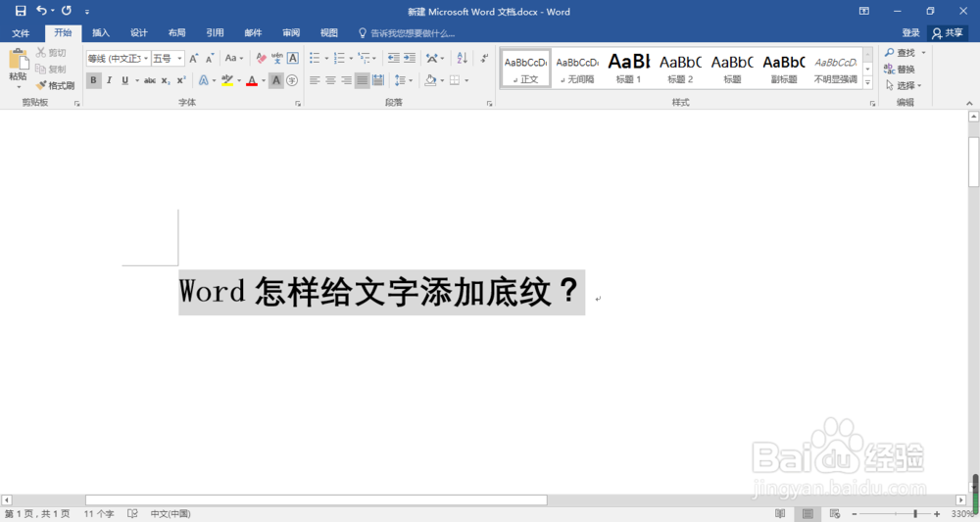Apply the Heading 1 (标题 1) style
This screenshot has width=980, height=522.
(x=629, y=68)
